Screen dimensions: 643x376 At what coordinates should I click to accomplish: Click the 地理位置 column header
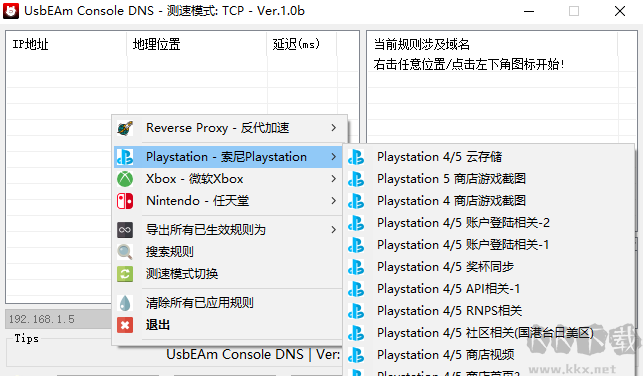(x=197, y=44)
